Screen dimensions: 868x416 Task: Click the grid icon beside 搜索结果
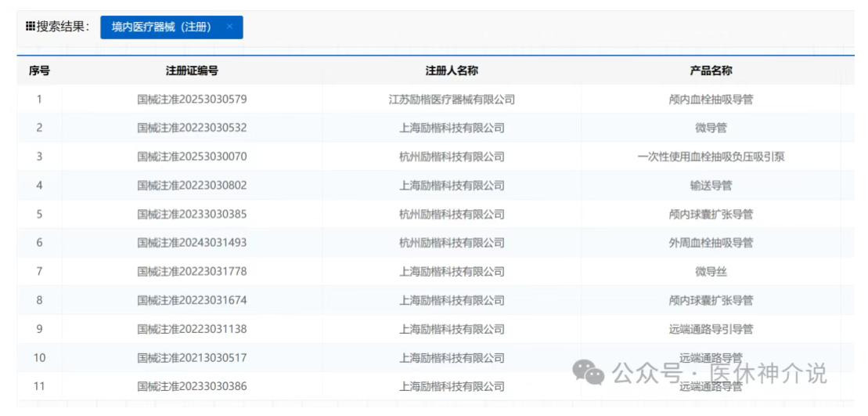30,27
